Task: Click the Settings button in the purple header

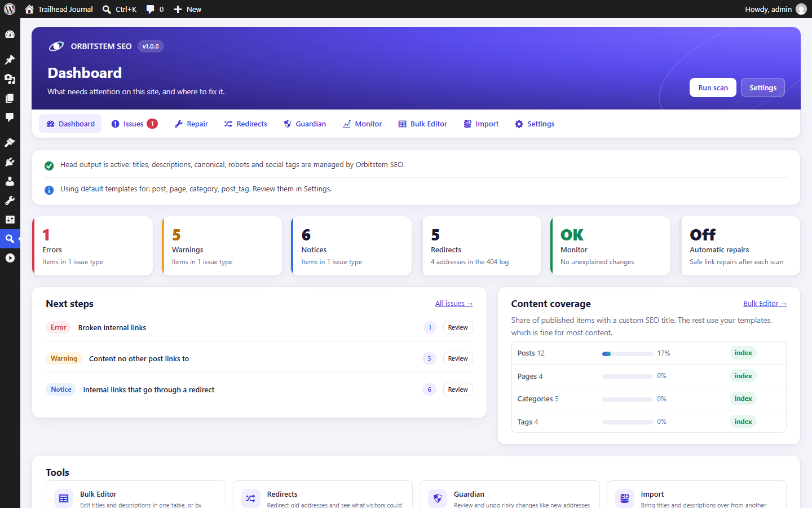Action: click(x=763, y=87)
